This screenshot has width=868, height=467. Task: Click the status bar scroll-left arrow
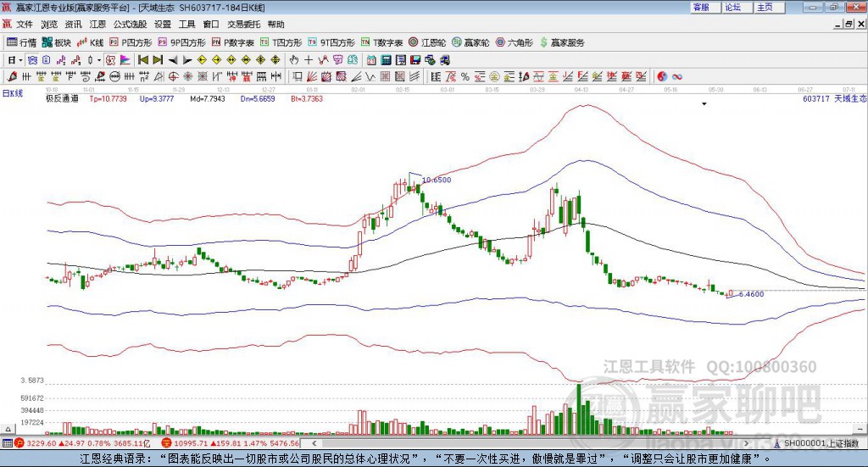(314, 443)
